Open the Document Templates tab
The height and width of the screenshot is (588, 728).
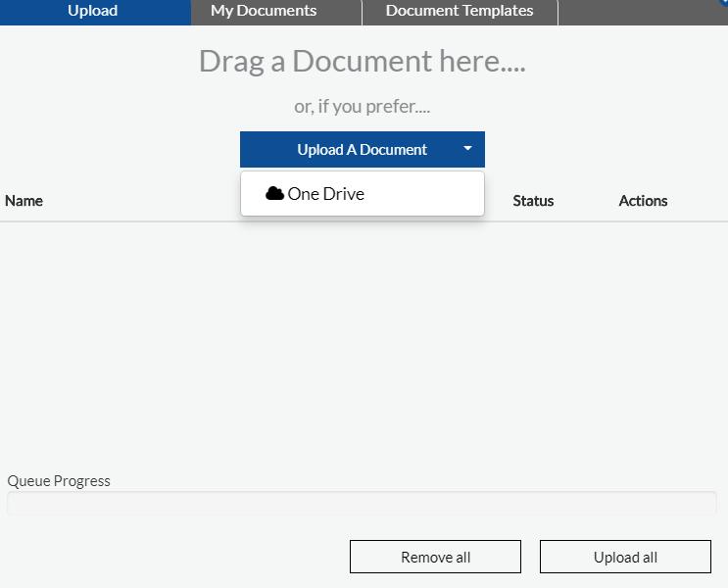tap(460, 11)
